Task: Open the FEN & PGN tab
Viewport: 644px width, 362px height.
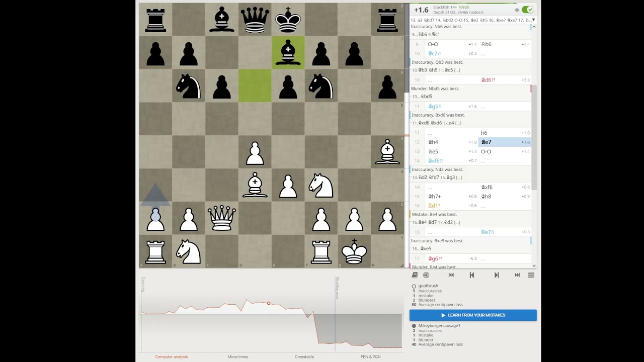Action: [x=371, y=356]
